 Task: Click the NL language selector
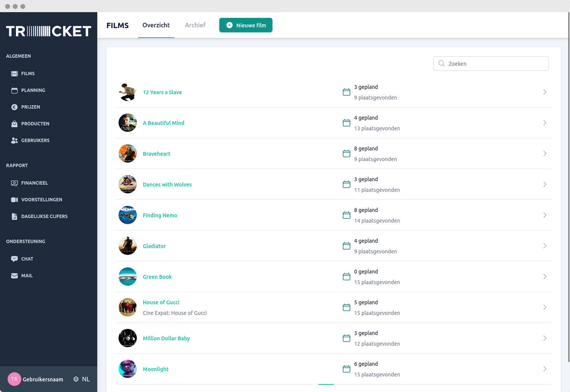tap(86, 379)
